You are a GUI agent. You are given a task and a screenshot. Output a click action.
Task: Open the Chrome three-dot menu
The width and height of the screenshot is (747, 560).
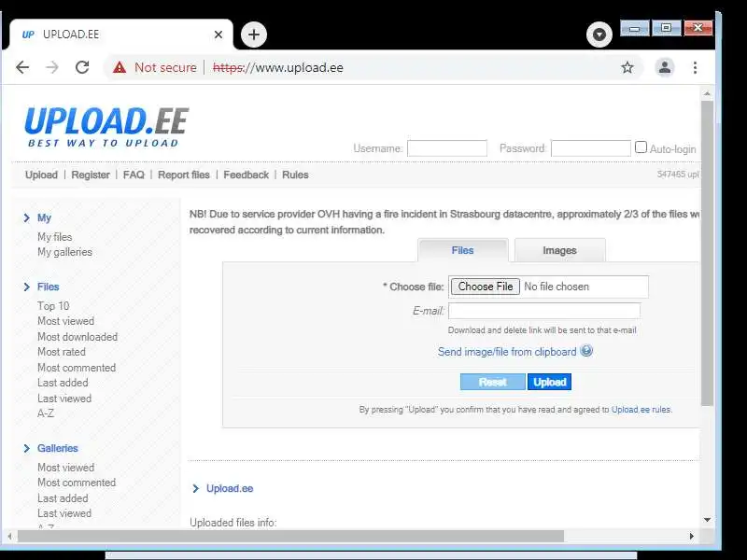[695, 67]
